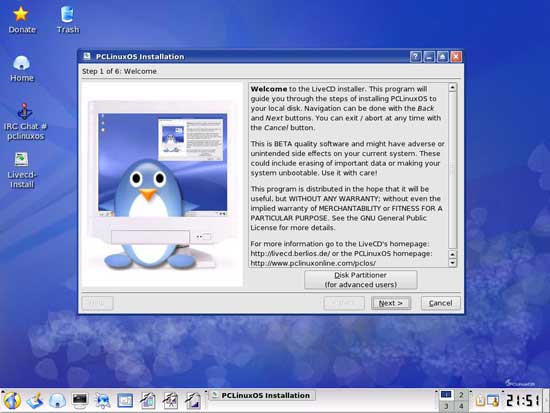Launch the terminal monitor icon in taskbar
Viewport: 550px width, 413px height.
pos(80,400)
